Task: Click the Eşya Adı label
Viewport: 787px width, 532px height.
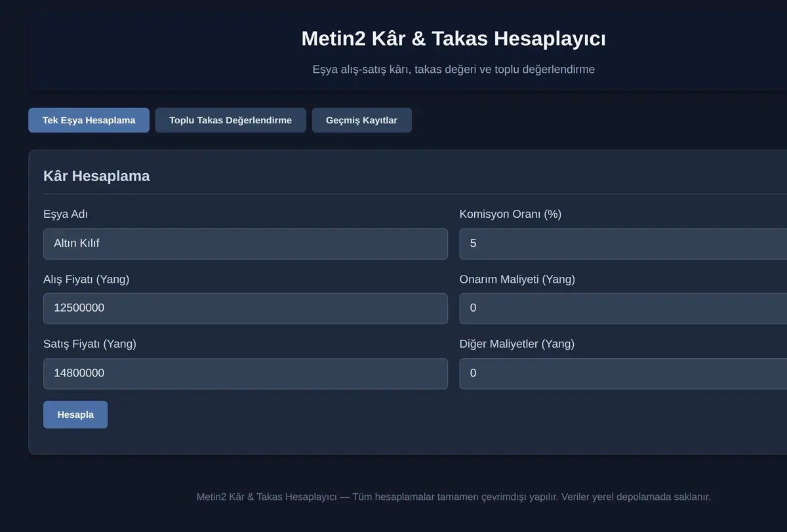Action: pyautogui.click(x=66, y=215)
